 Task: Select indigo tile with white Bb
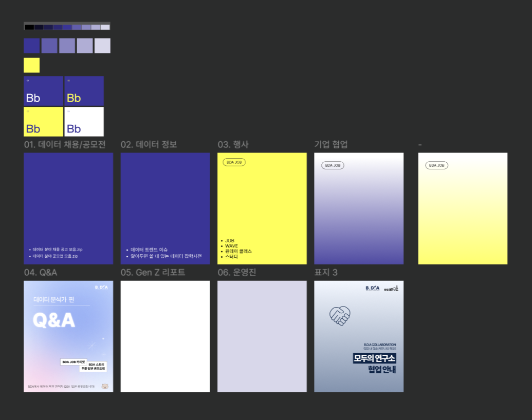43,91
